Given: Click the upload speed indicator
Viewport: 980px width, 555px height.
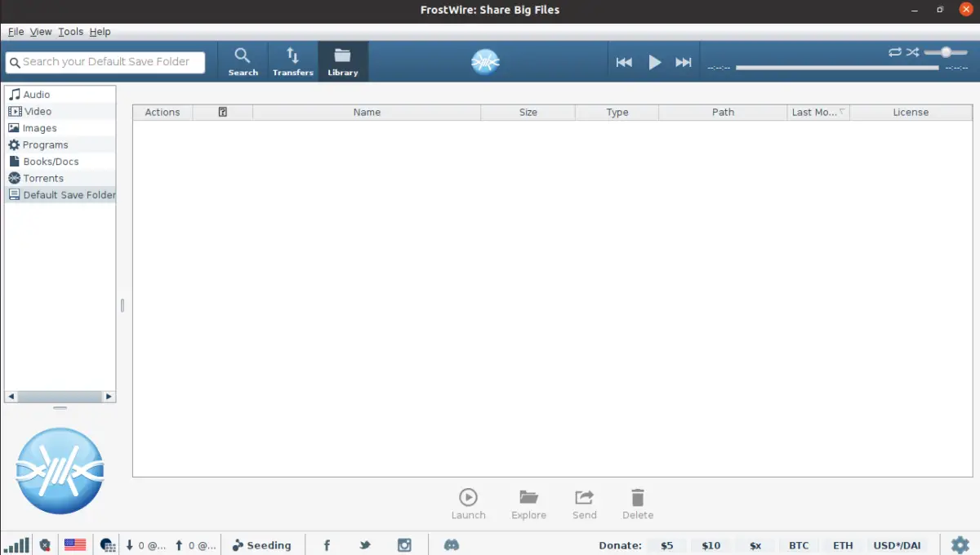Looking at the screenshot, I should [196, 545].
